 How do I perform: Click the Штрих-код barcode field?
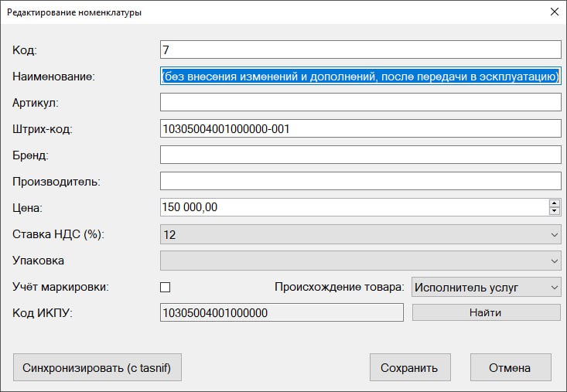pos(360,128)
